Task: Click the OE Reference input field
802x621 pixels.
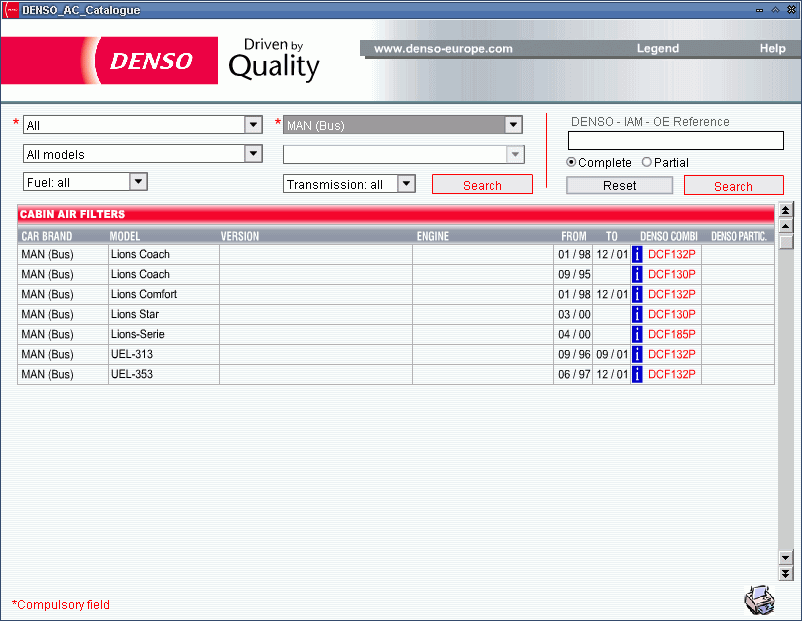Action: tap(675, 141)
